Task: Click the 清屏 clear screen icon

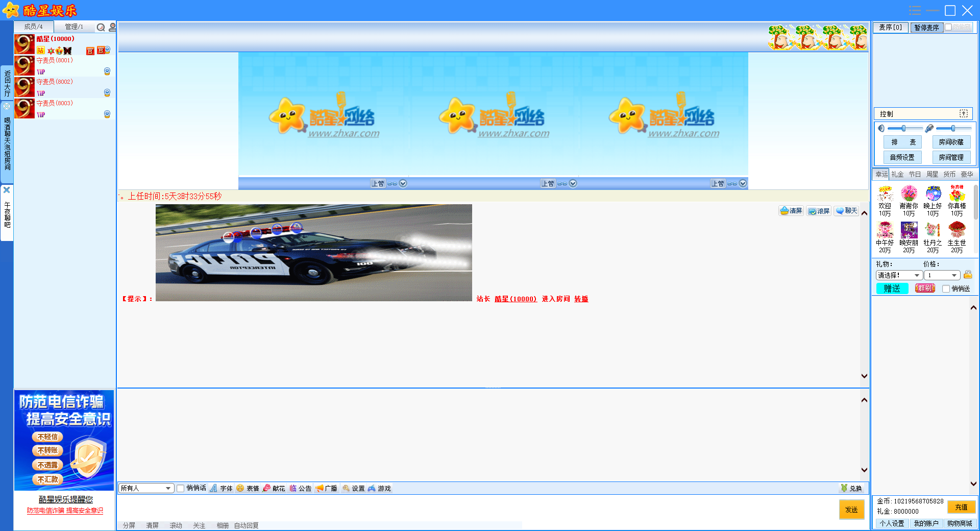Action: click(x=785, y=211)
